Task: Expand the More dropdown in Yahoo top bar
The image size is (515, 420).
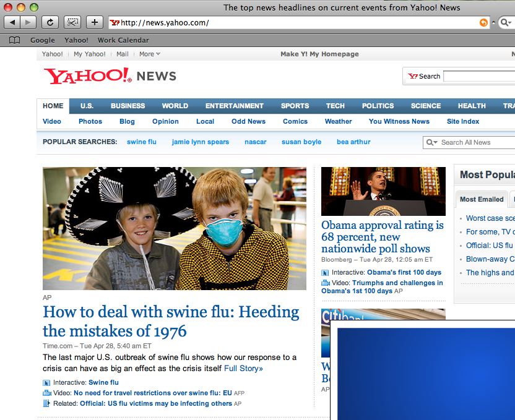Action: [149, 54]
